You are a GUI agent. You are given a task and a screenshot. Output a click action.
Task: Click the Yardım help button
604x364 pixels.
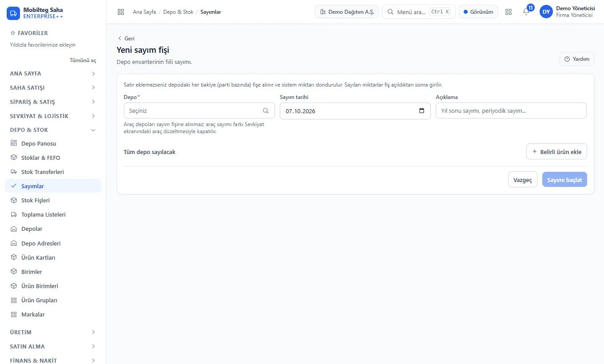pos(577,59)
